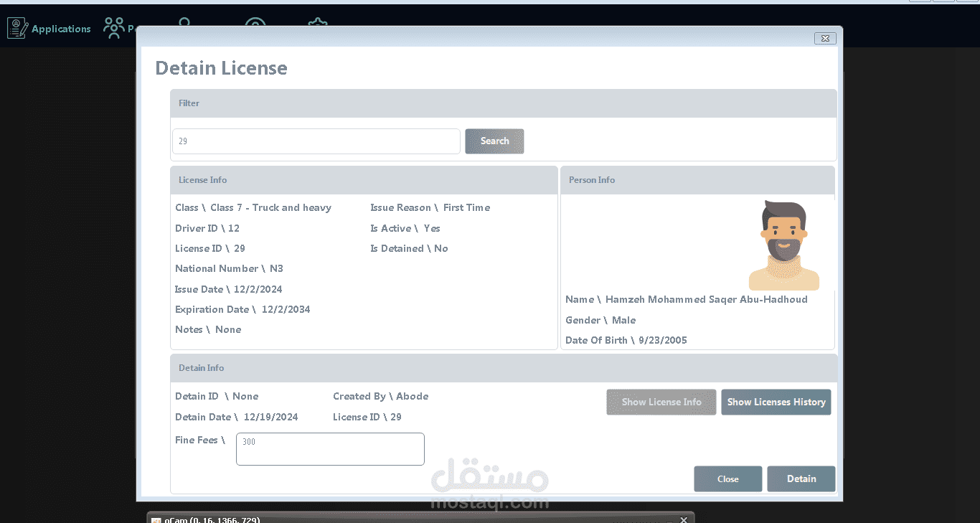Screen dimensions: 980x523
Task: Click the Gender \ Male text
Action: point(600,321)
